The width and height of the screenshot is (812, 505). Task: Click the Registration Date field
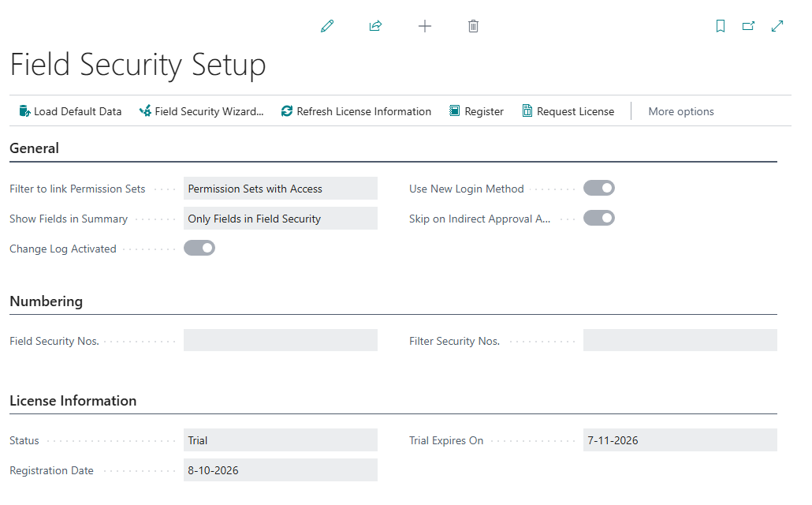click(281, 470)
